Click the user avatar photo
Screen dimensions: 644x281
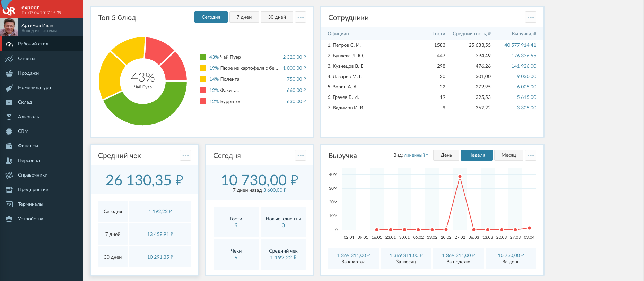[x=9, y=27]
